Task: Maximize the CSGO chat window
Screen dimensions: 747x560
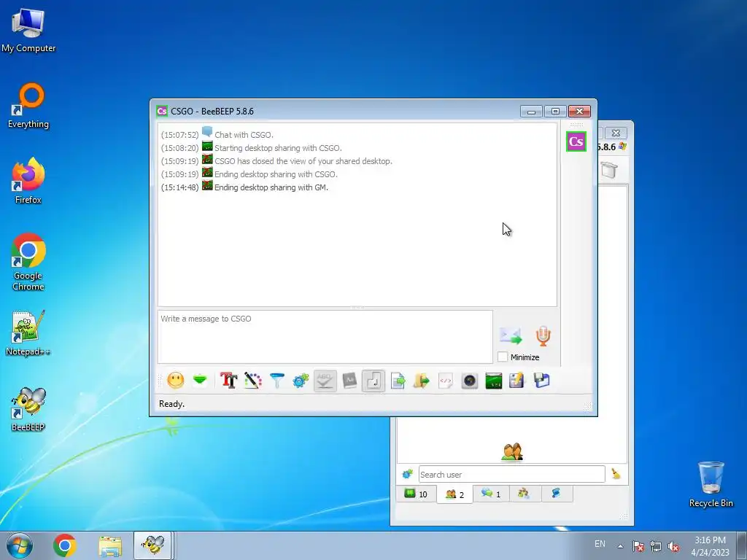Action: (x=555, y=112)
